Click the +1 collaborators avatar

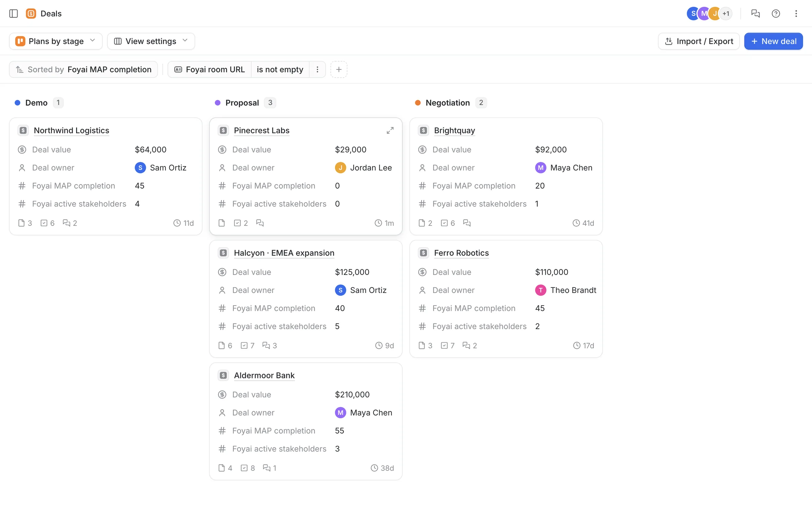point(725,14)
